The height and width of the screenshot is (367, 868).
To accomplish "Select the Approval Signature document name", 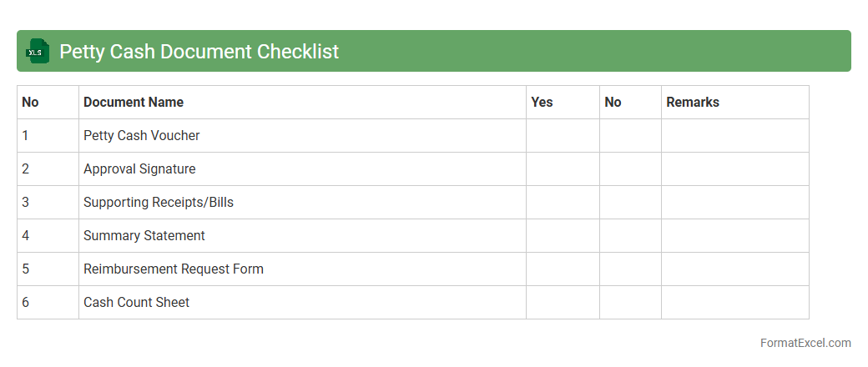I will click(139, 168).
